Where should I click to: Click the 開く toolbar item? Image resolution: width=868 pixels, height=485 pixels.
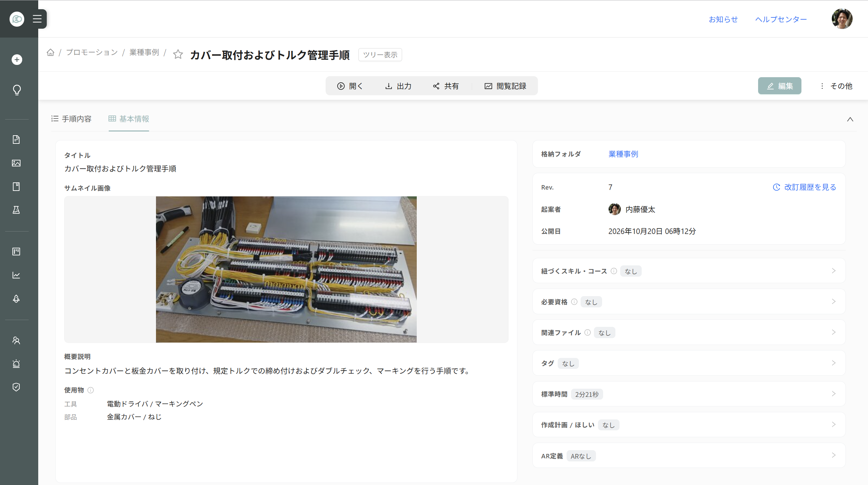pyautogui.click(x=350, y=86)
